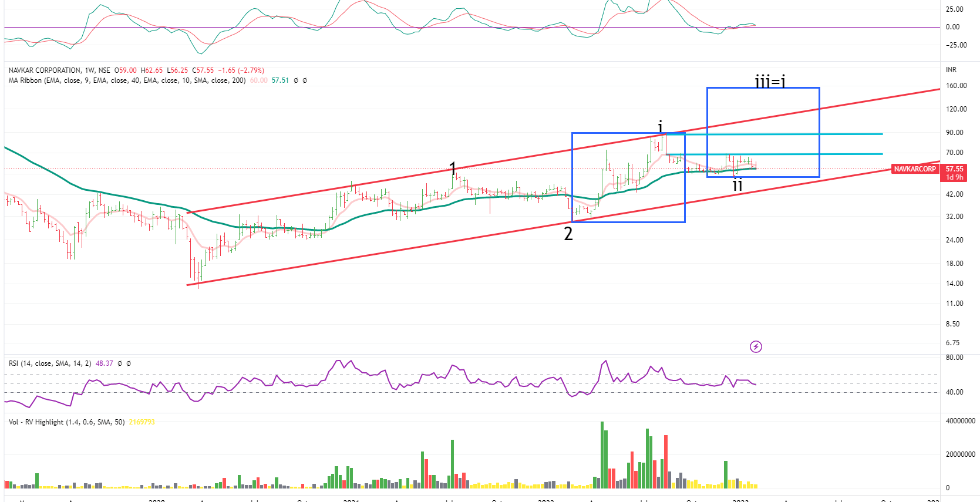The image size is (980, 502).
Task: Select the MA Ribbon indicator legend
Action: (126, 80)
